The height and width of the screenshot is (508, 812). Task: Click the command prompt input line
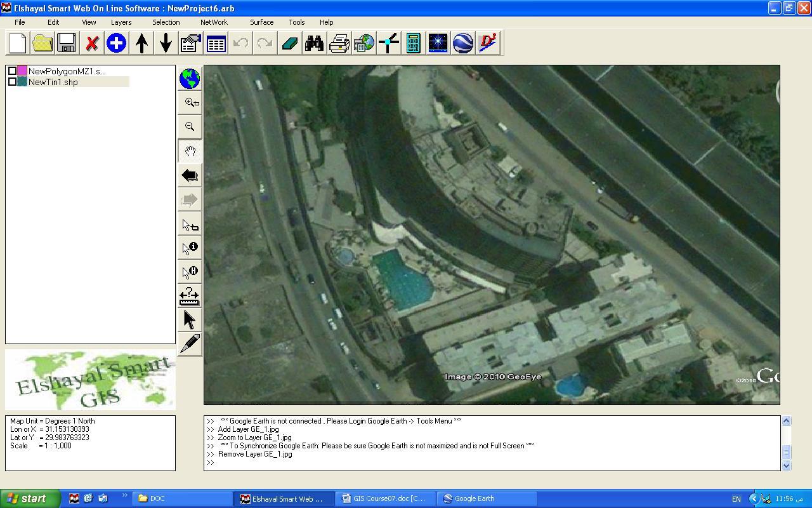(x=492, y=462)
